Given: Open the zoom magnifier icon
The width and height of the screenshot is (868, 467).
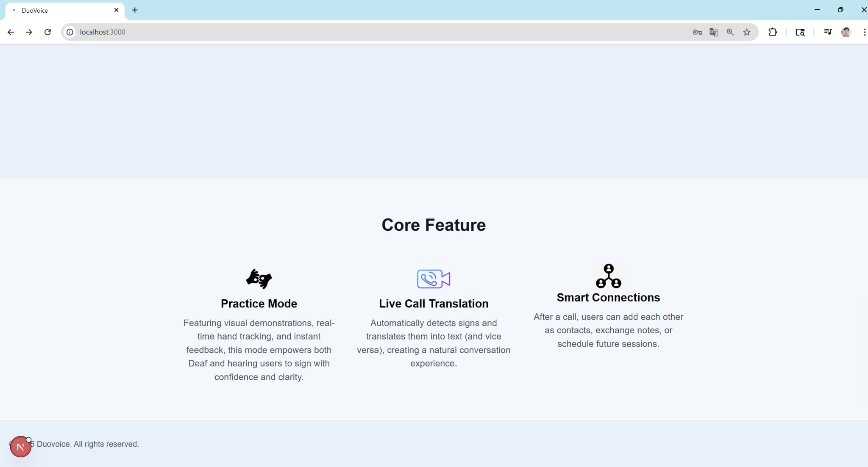Looking at the screenshot, I should (730, 32).
